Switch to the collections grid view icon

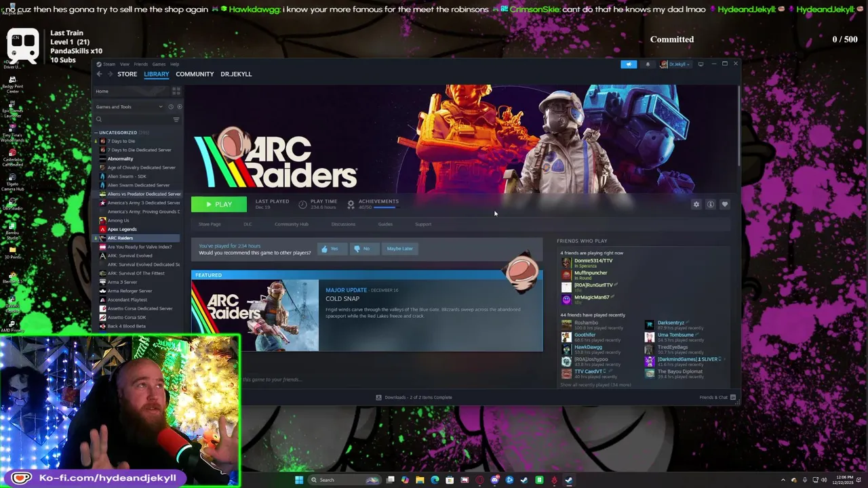pos(176,91)
